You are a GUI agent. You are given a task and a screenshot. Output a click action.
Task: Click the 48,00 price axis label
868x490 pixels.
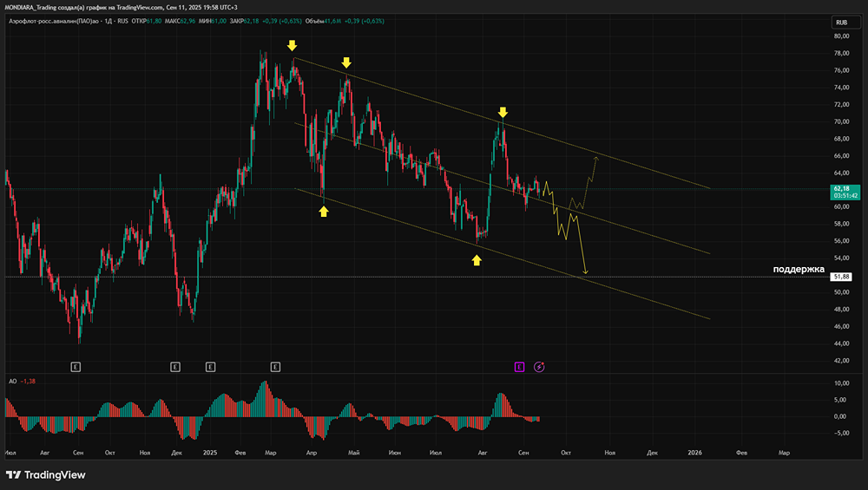[x=841, y=309]
